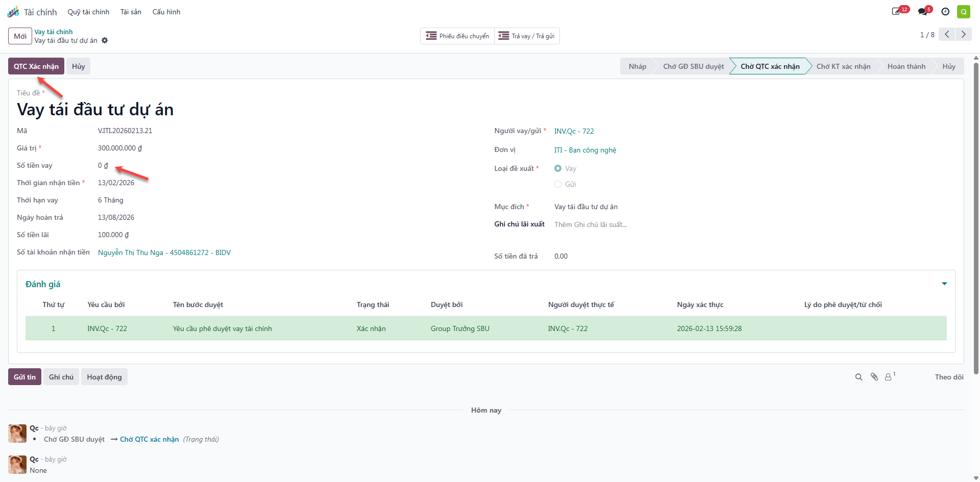Click the Nháp status stage
Screen dimensions: 980x482
637,66
